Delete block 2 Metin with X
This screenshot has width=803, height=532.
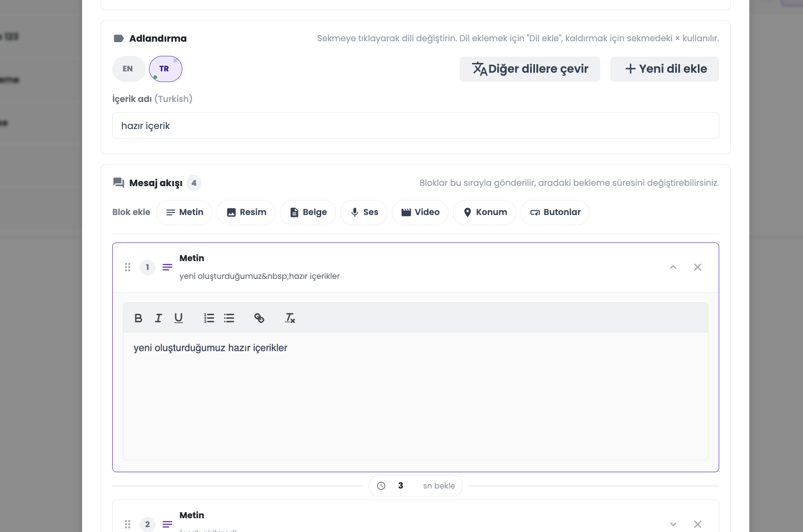pos(697,524)
